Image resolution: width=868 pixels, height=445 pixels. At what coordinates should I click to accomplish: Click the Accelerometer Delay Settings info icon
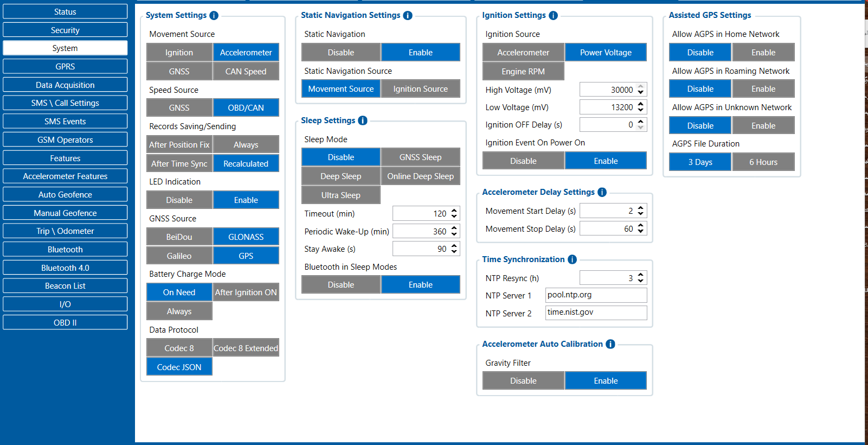tap(602, 192)
